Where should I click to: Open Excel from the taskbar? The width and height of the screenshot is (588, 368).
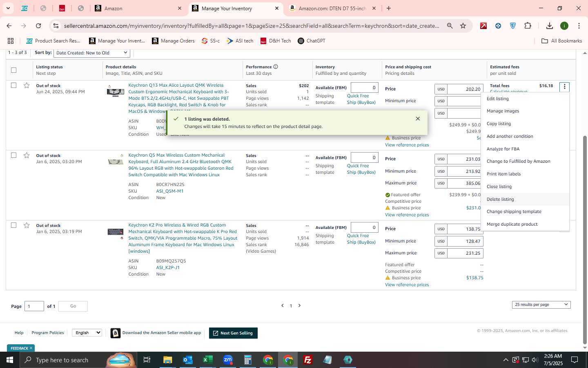(x=207, y=360)
